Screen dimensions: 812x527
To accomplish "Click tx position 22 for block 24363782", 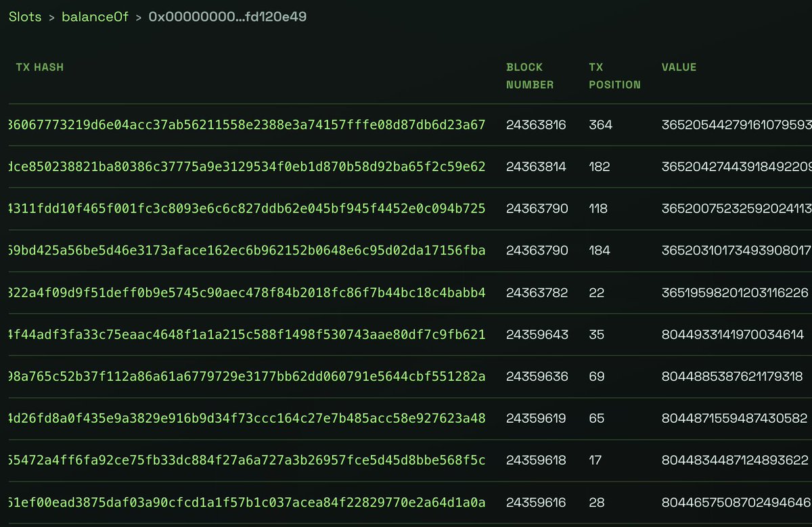I will click(595, 292).
